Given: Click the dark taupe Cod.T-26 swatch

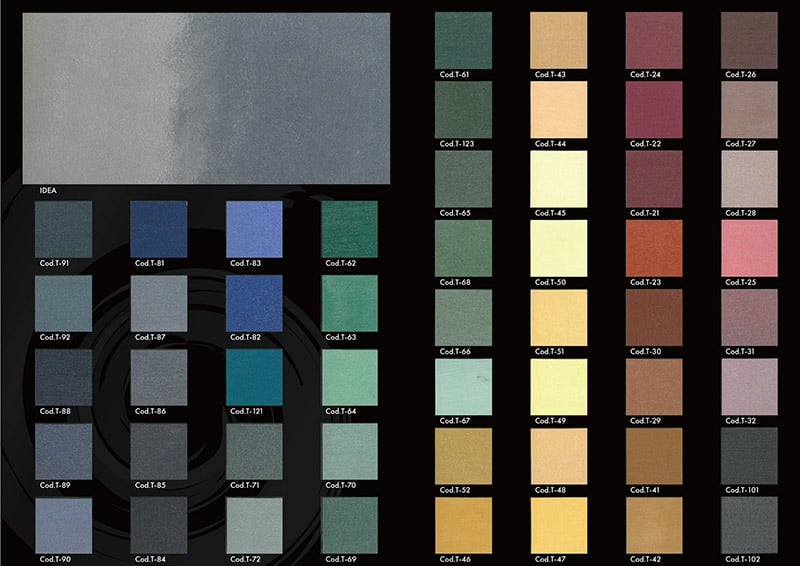Looking at the screenshot, I should point(749,40).
